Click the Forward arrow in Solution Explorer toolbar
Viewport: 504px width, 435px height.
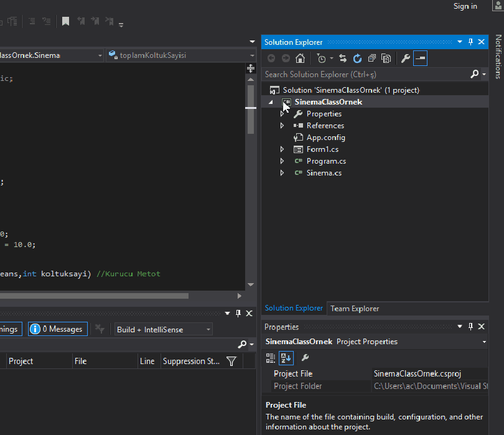point(286,58)
